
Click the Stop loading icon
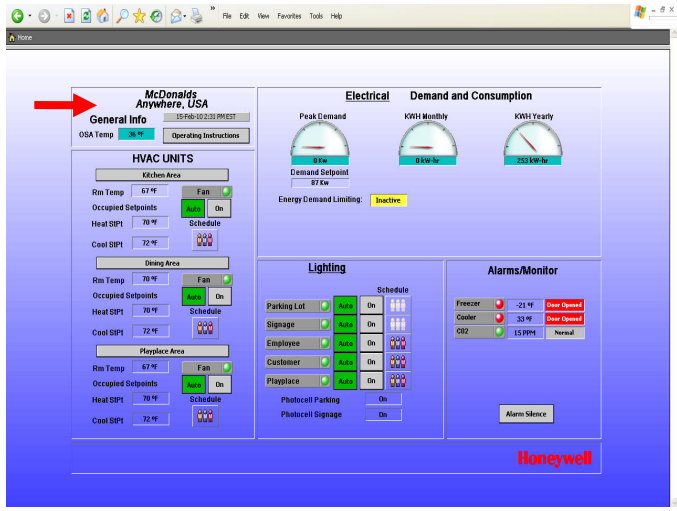(x=69, y=16)
